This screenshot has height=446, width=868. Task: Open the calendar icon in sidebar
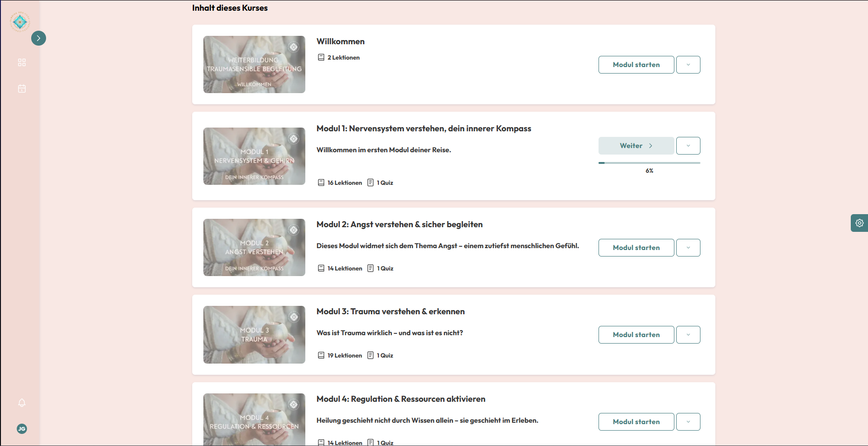pyautogui.click(x=22, y=88)
